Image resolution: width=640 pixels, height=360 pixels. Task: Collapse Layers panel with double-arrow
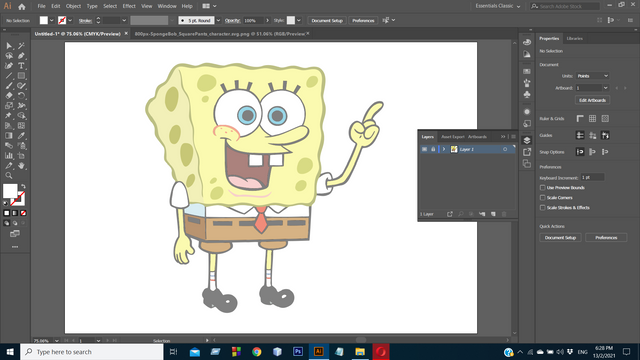click(x=503, y=137)
